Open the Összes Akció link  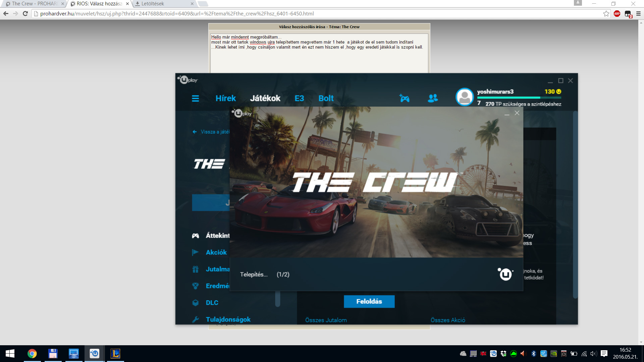(447, 320)
